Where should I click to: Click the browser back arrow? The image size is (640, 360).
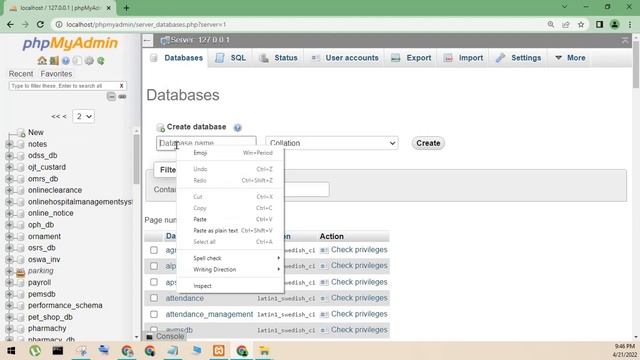pos(10,24)
